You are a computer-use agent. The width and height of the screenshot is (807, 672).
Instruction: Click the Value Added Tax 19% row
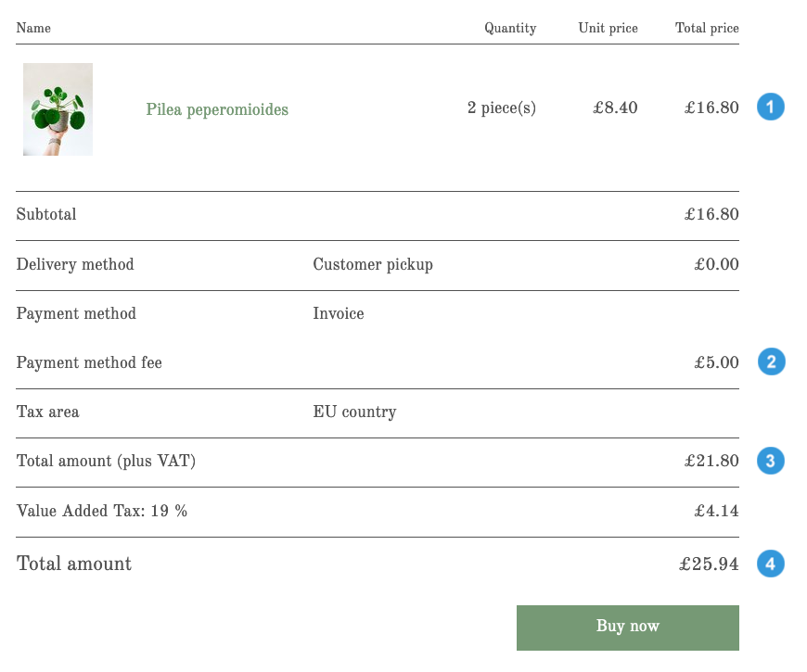point(371,511)
